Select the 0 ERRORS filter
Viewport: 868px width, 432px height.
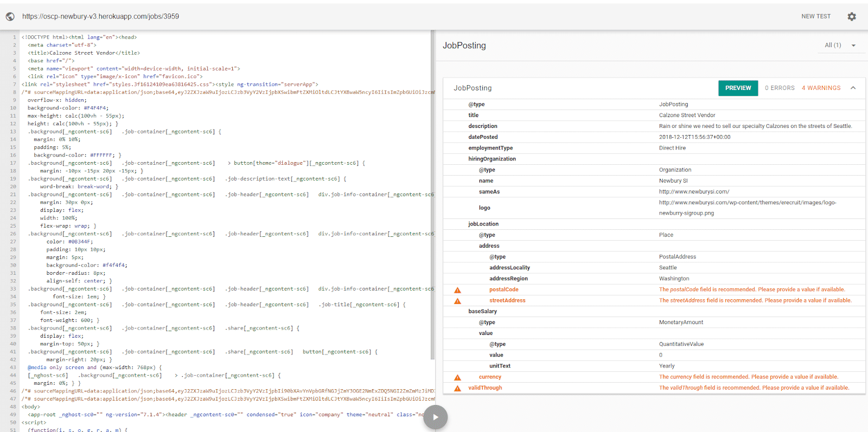(x=780, y=88)
